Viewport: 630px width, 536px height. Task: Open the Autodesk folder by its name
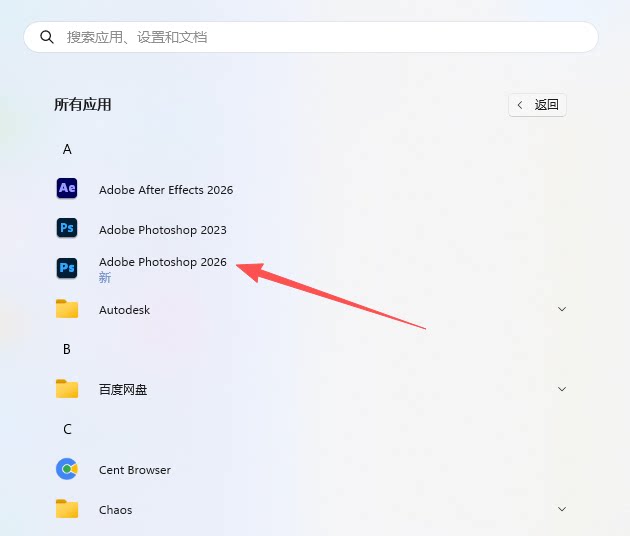pyautogui.click(x=125, y=310)
